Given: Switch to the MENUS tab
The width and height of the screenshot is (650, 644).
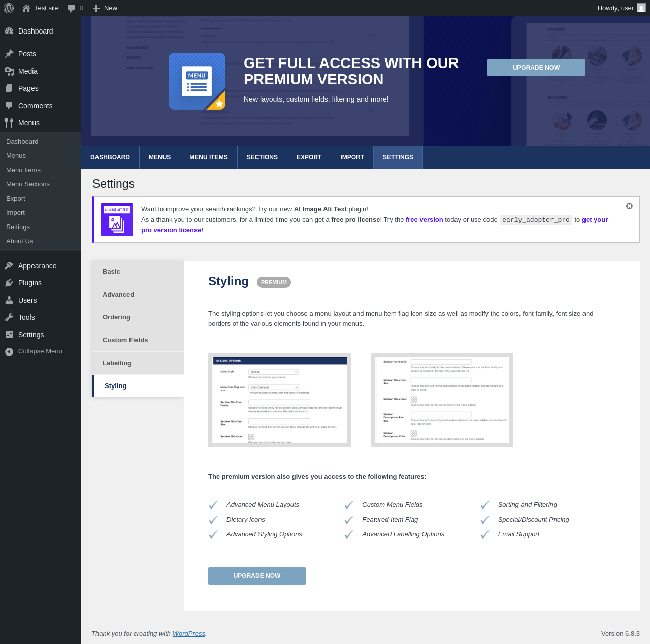Looking at the screenshot, I should click(159, 157).
